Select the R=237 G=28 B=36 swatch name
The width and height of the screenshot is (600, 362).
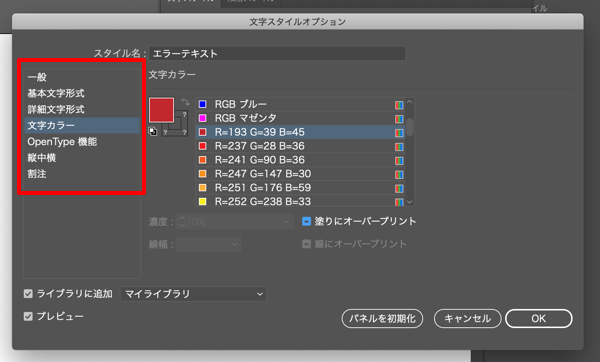point(259,146)
